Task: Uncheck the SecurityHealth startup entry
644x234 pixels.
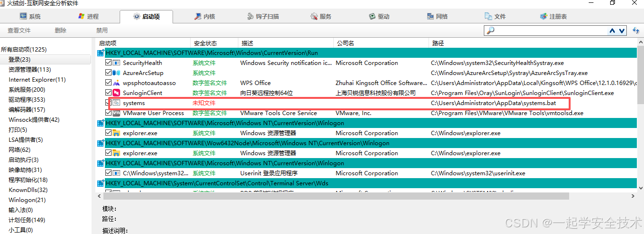Action: (108, 63)
